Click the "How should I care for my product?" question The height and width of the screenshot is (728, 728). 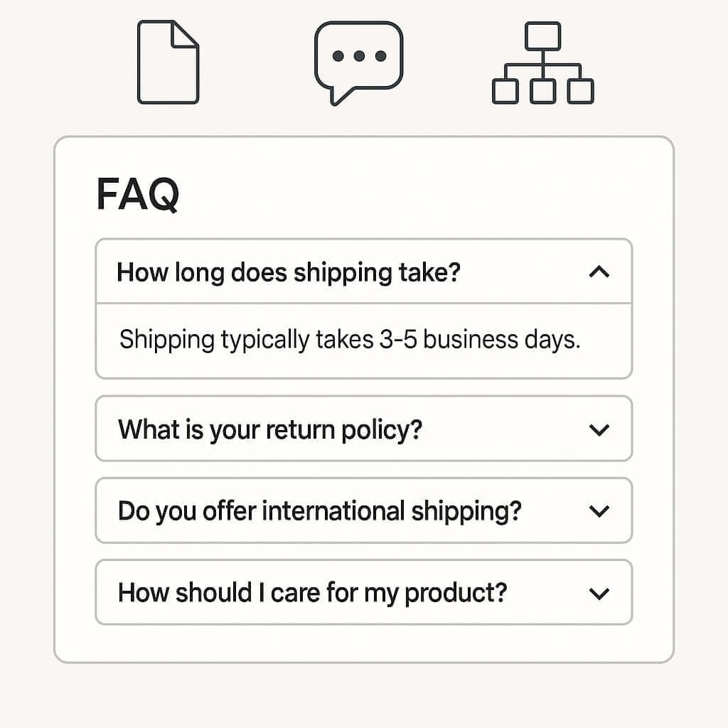point(312,593)
